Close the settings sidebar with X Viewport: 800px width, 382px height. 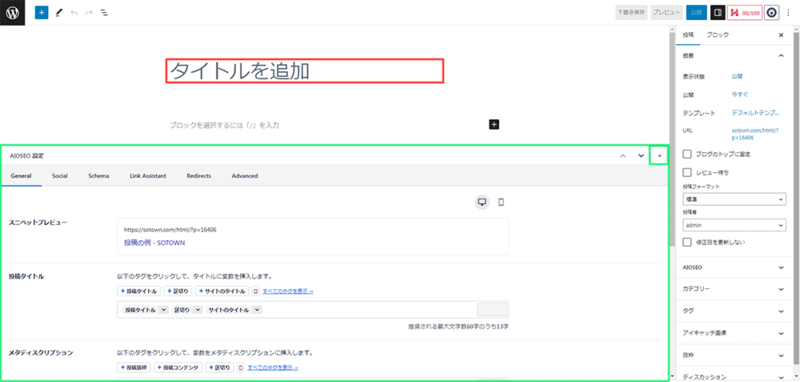781,35
